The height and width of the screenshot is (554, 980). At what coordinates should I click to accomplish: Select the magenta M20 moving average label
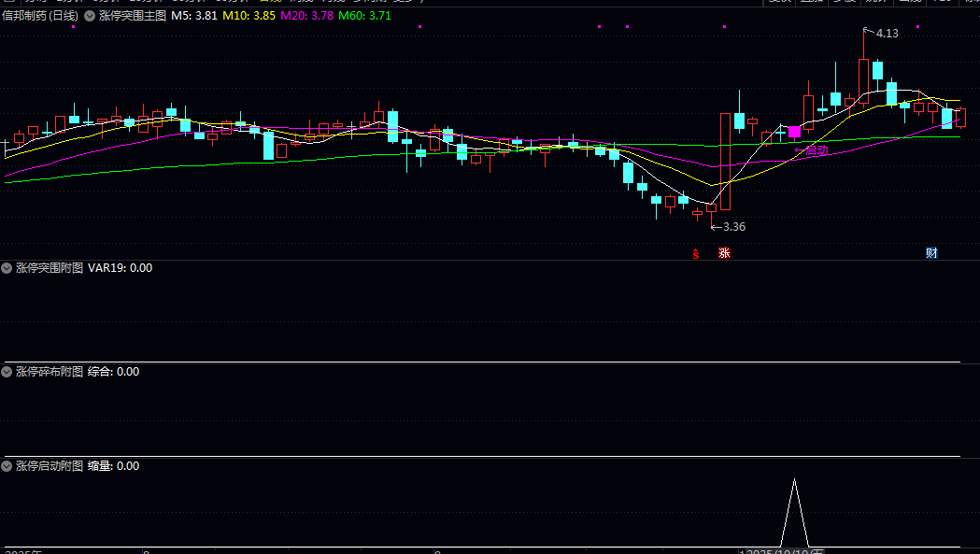pyautogui.click(x=307, y=16)
